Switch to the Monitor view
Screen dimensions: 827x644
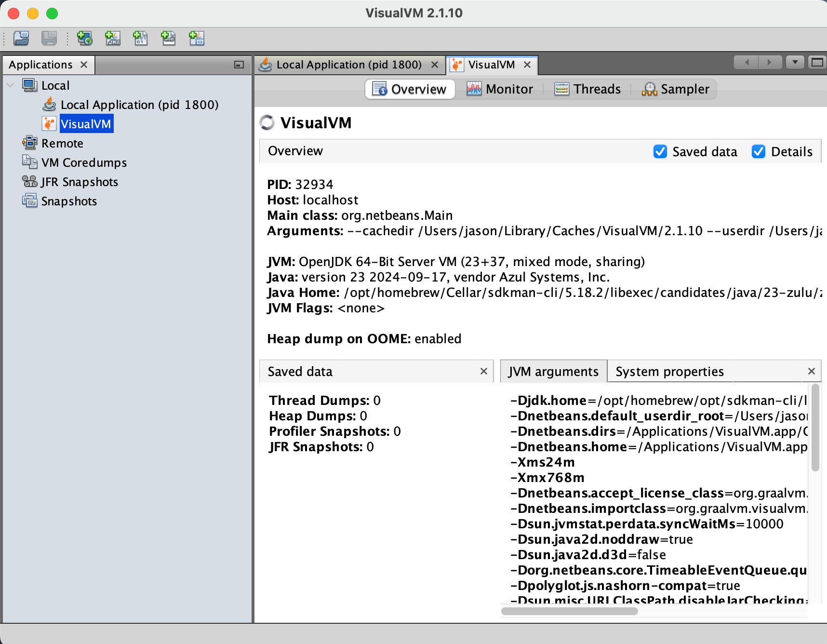point(500,89)
